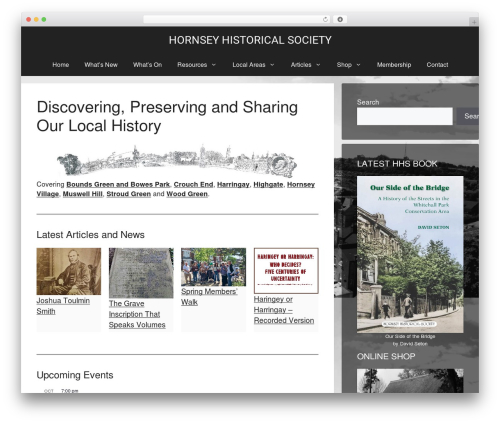Open the Contact page
Viewport: 500px width, 423px height.
(437, 65)
